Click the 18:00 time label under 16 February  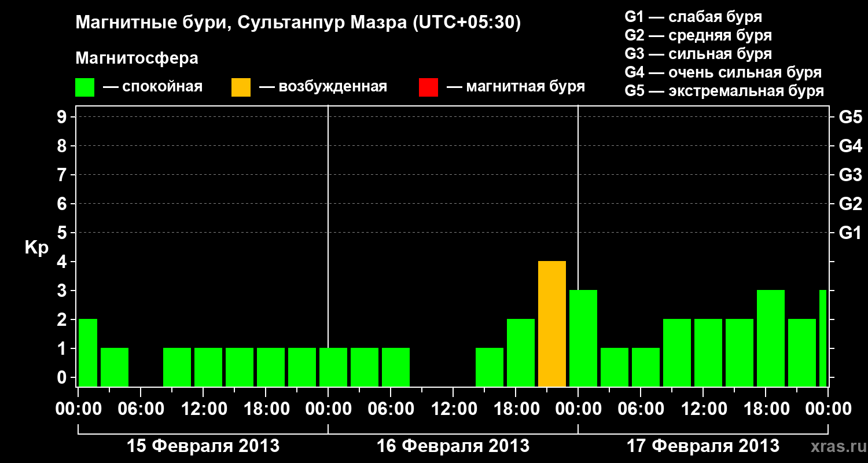tap(516, 409)
